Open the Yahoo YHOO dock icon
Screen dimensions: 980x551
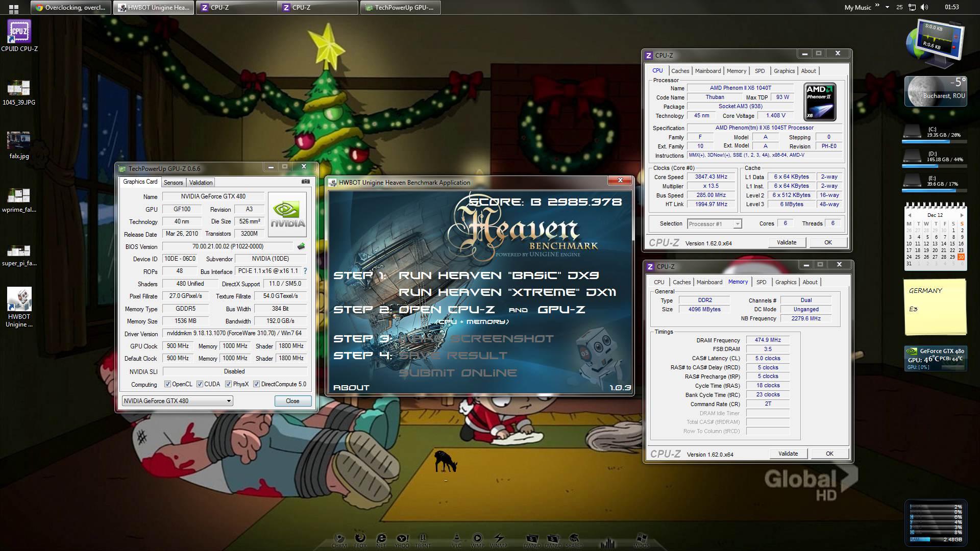point(402,540)
